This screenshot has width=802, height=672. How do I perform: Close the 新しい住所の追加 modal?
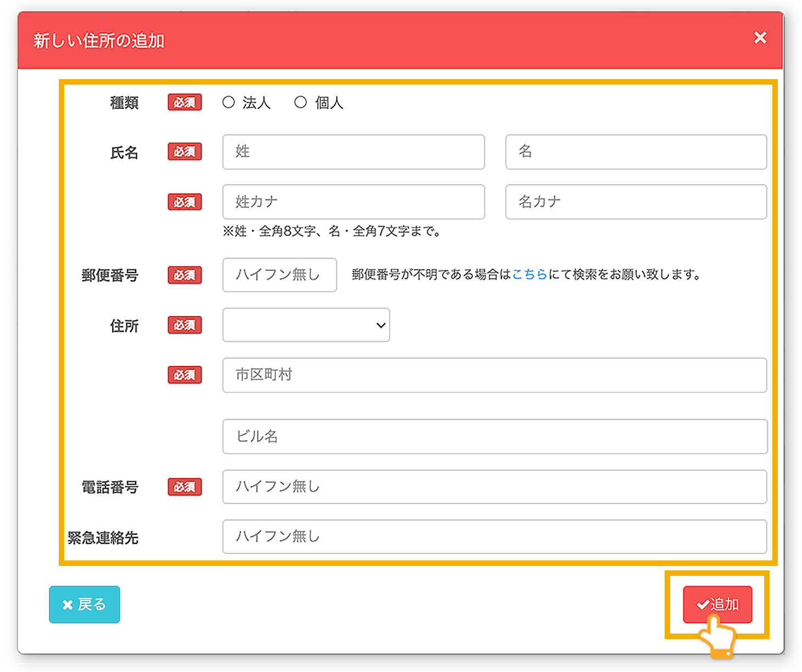click(x=760, y=38)
